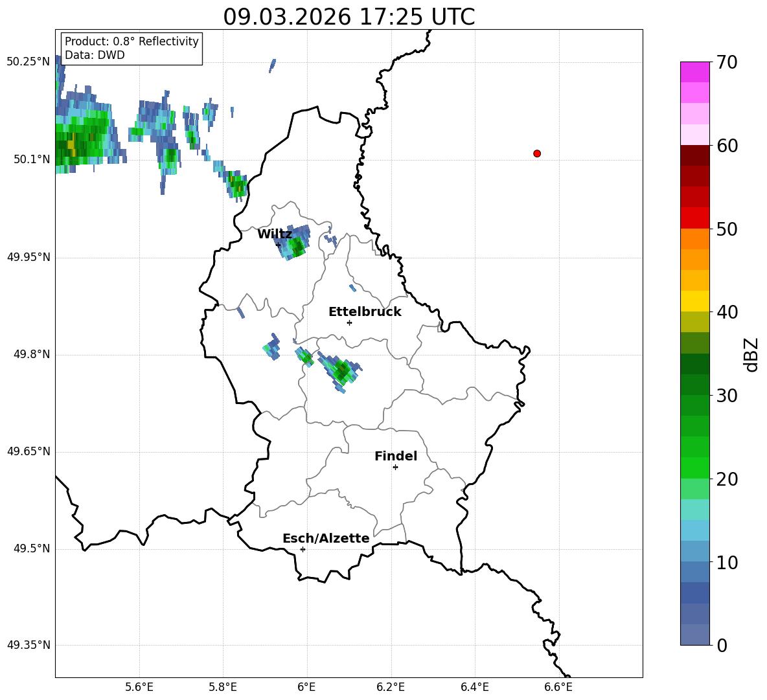Click the 6°E longitude label

point(306,687)
